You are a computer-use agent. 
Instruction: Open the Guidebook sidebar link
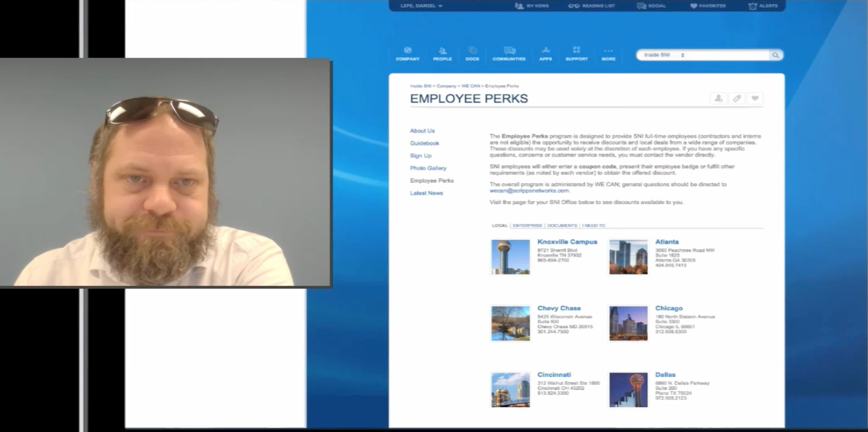424,143
